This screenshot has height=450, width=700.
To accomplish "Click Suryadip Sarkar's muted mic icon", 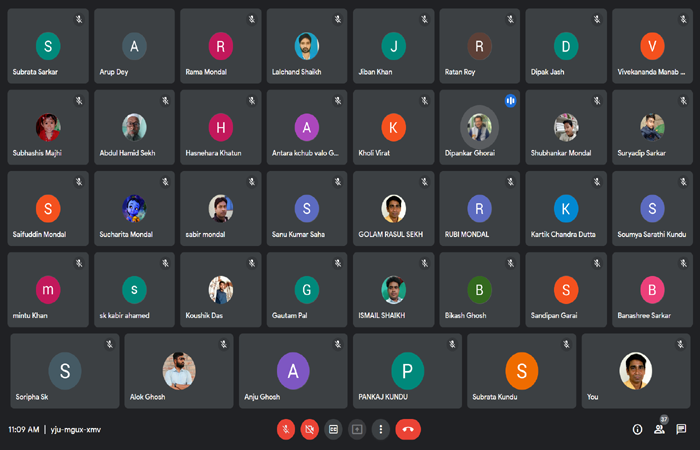I will click(x=683, y=101).
